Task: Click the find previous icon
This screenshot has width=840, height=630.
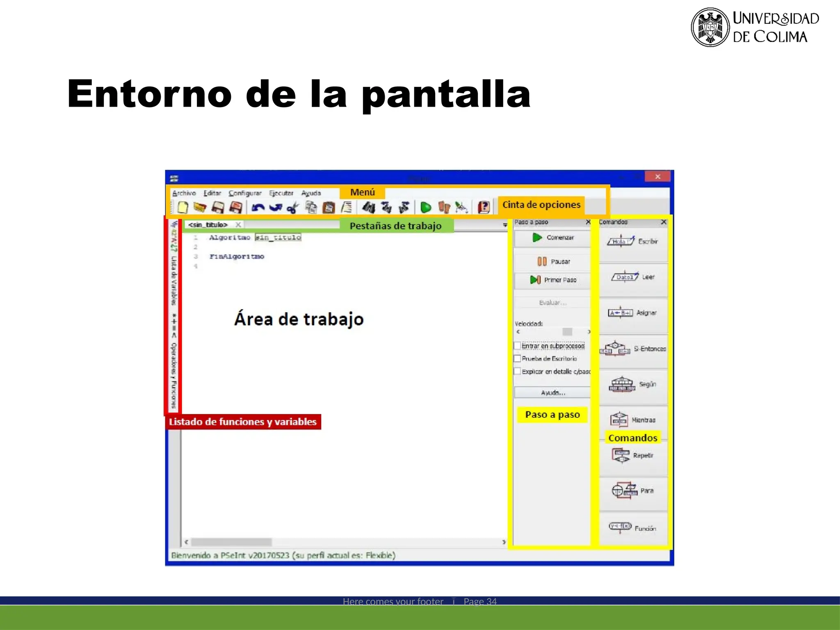Action: (386, 208)
